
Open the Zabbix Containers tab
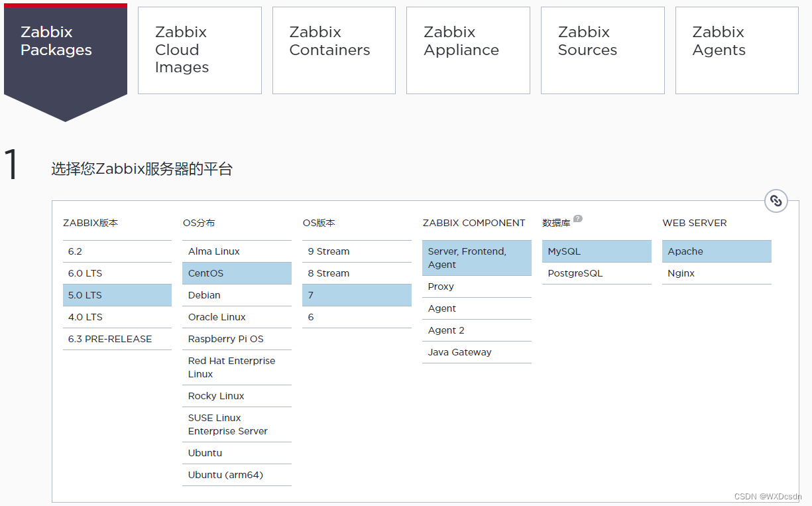pyautogui.click(x=333, y=50)
